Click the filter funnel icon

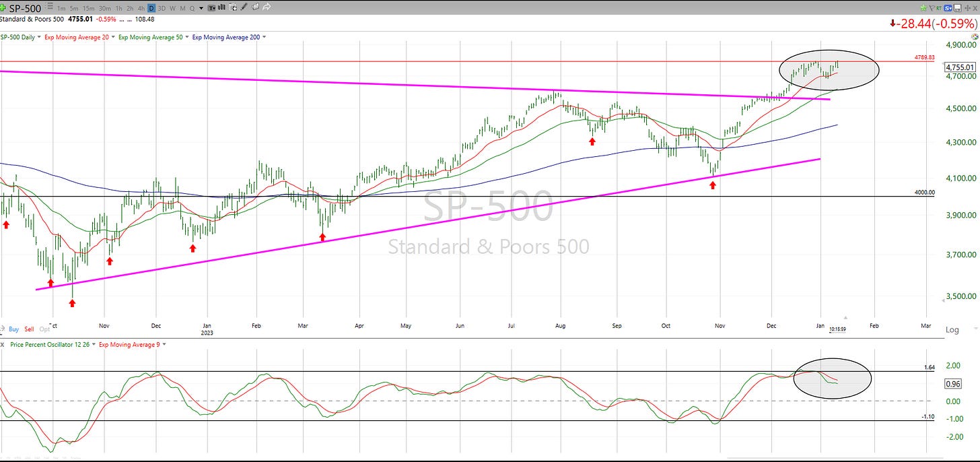click(932, 8)
